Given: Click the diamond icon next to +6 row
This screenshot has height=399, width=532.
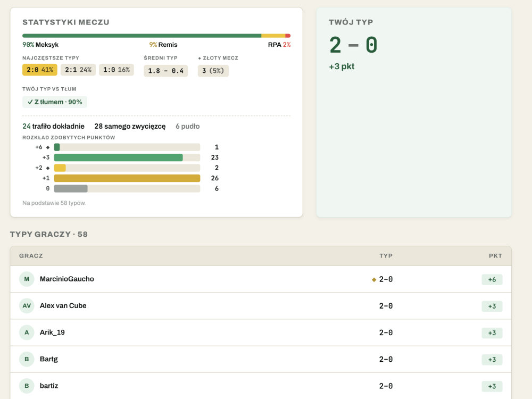Looking at the screenshot, I should click(48, 147).
